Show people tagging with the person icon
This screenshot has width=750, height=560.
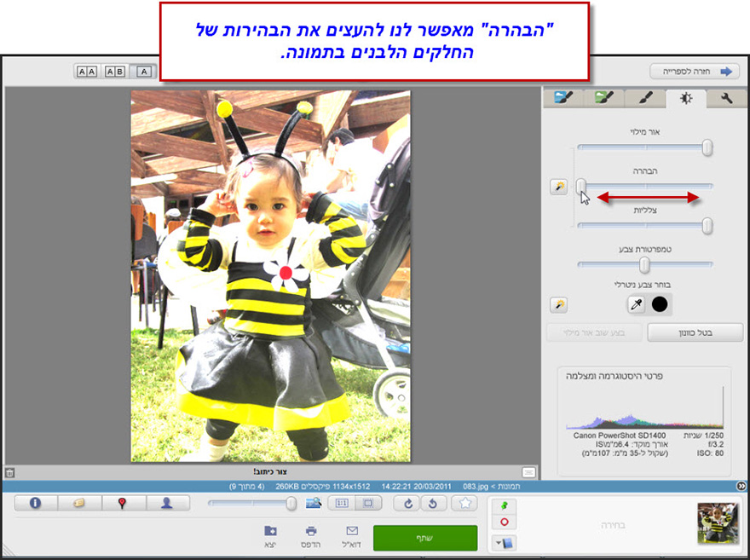(168, 503)
